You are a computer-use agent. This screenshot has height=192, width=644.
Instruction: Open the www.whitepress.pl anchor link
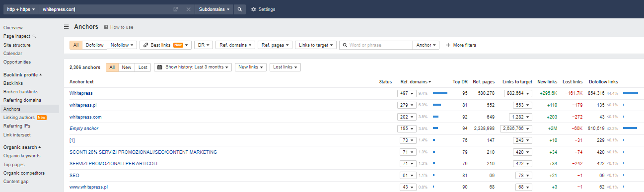(88, 187)
